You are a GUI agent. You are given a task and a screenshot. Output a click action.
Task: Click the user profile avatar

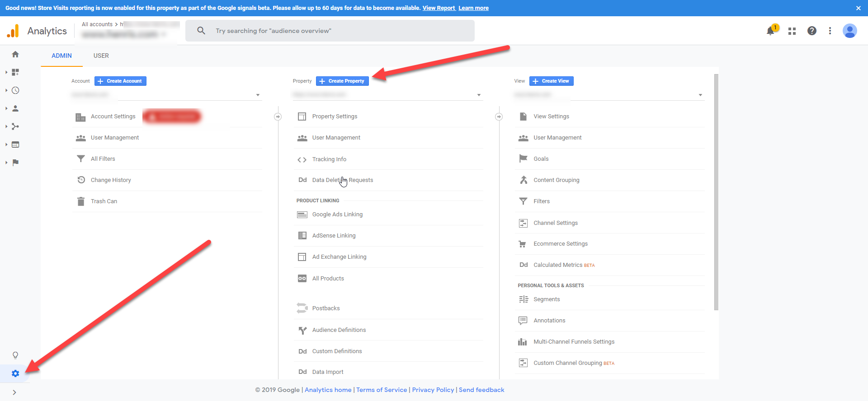pos(850,31)
